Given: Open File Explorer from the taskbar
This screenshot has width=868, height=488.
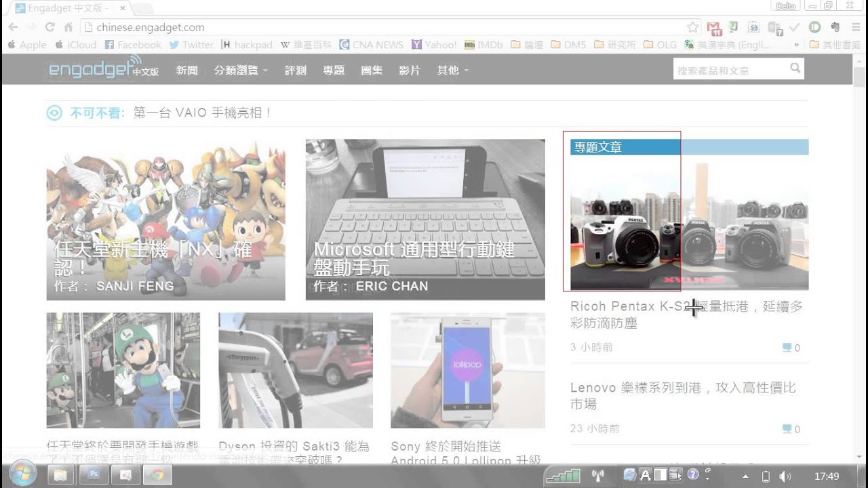Looking at the screenshot, I should coord(60,475).
